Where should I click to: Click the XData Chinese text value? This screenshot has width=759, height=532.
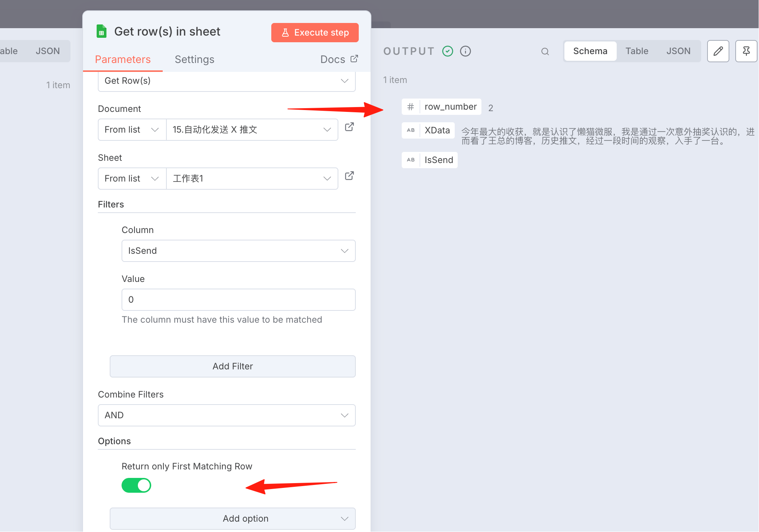[608, 136]
